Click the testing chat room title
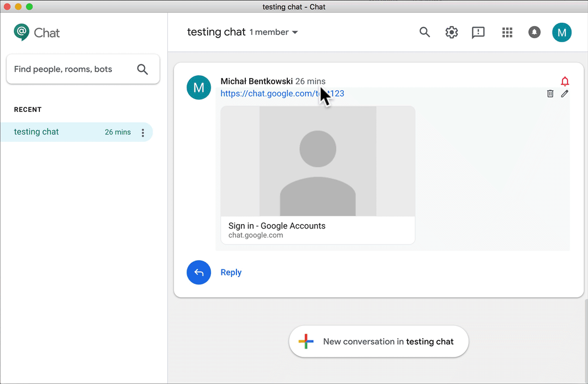The image size is (588, 384). (216, 32)
